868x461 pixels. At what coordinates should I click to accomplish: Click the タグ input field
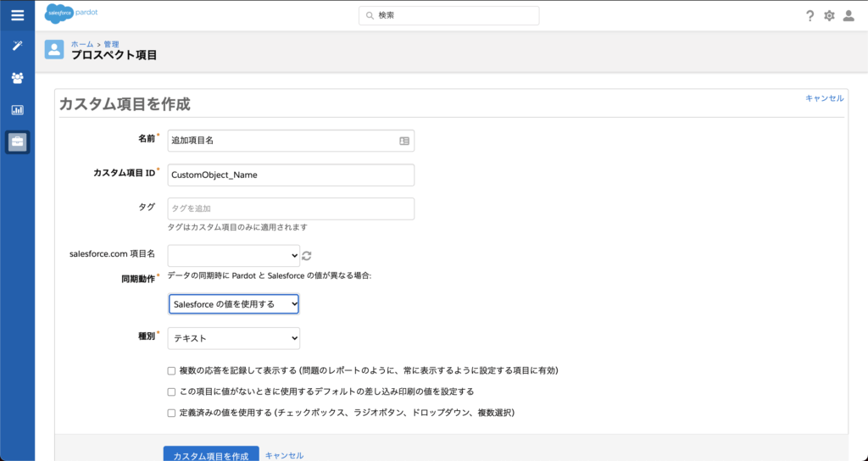[291, 208]
